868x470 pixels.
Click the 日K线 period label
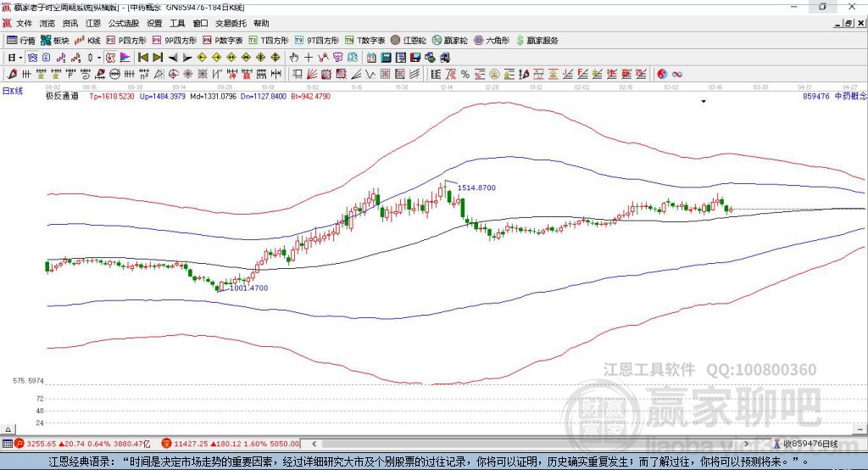[13, 91]
